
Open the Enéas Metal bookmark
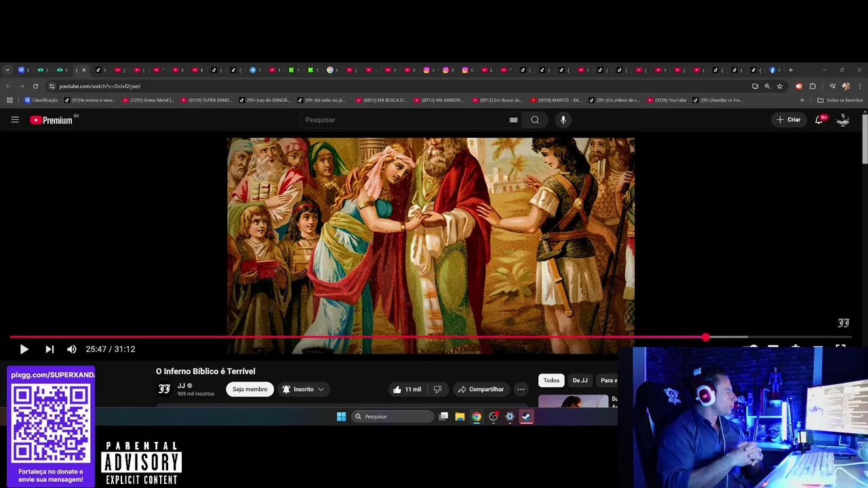(x=149, y=100)
